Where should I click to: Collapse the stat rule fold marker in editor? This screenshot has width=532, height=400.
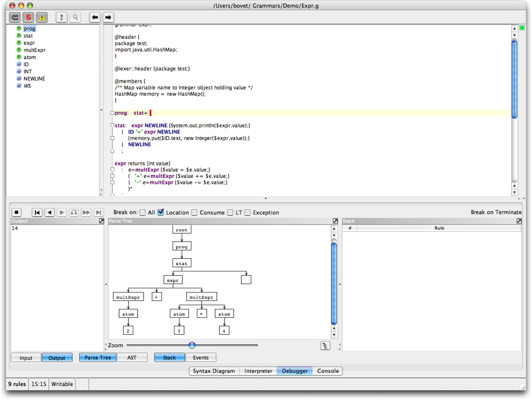(x=112, y=125)
